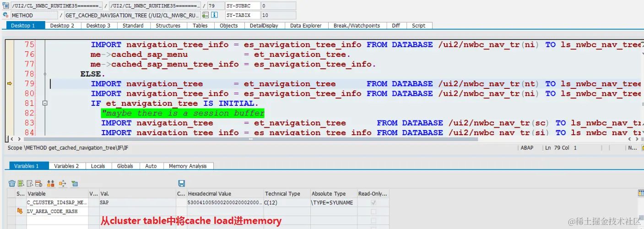
Task: Click the program list icon beside /UI2/CL_NWBC_RUNTIME35
Action: 6,6
